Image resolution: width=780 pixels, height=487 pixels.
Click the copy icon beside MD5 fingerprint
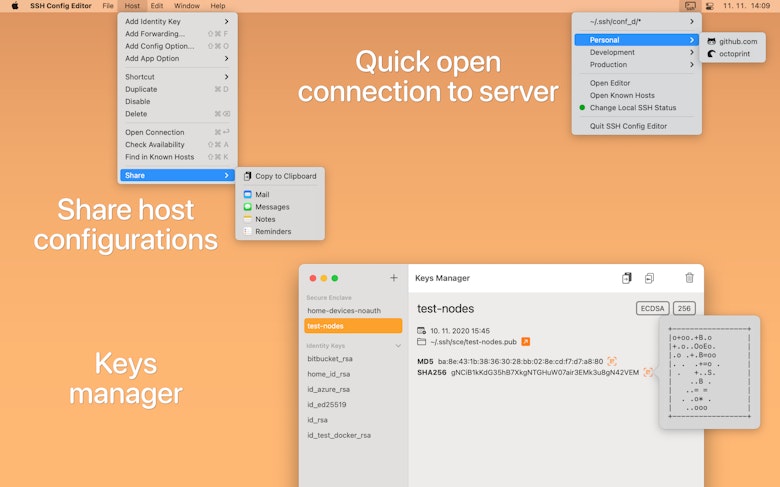click(x=612, y=361)
